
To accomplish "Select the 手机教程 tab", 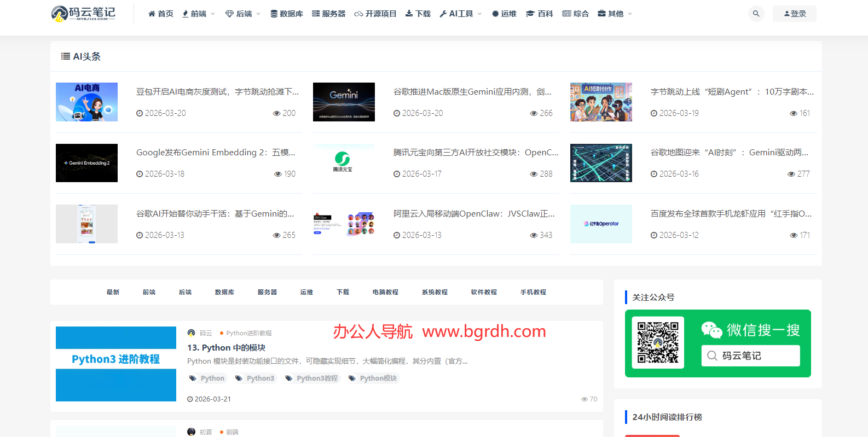I will (533, 292).
